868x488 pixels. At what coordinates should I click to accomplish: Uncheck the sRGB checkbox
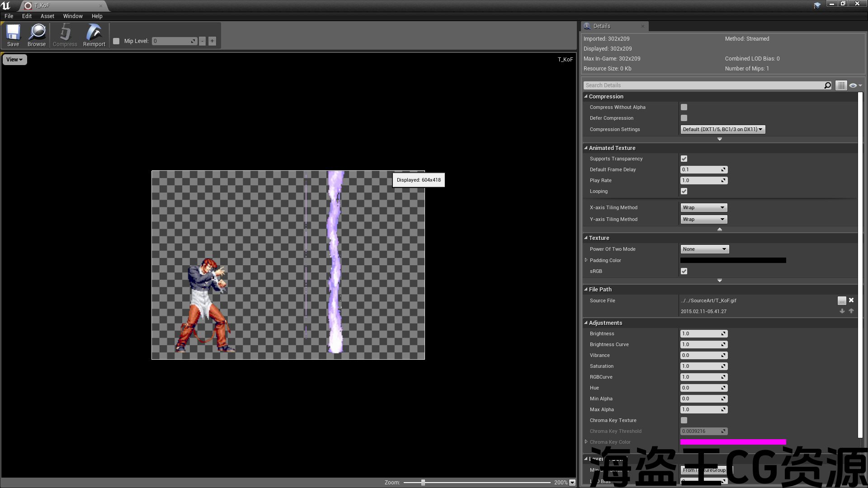coord(684,271)
